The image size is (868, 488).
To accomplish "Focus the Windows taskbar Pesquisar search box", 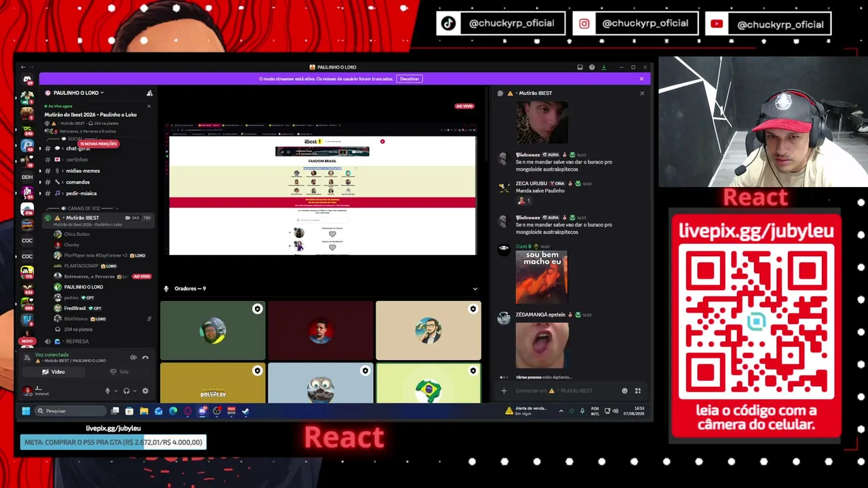I will point(71,411).
